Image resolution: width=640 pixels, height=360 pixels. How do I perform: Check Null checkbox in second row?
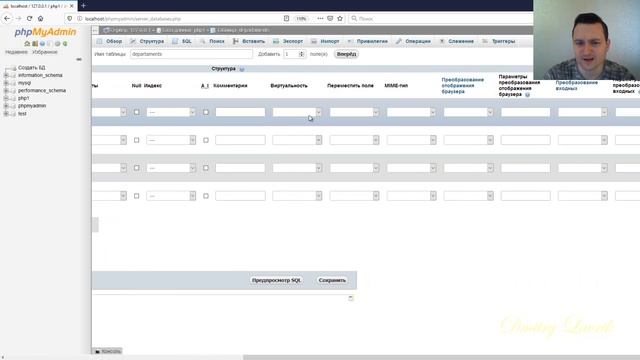coord(137,140)
